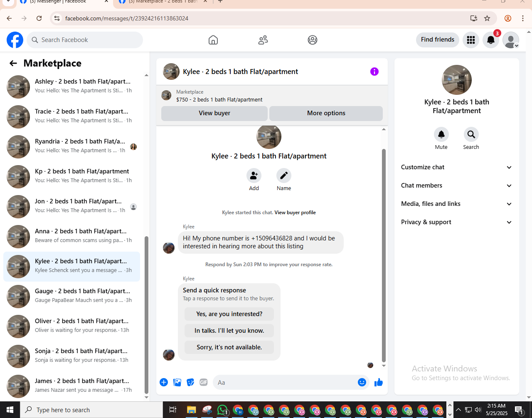Open Anna's apartment conversation
This screenshot has height=418, width=532.
point(71,237)
